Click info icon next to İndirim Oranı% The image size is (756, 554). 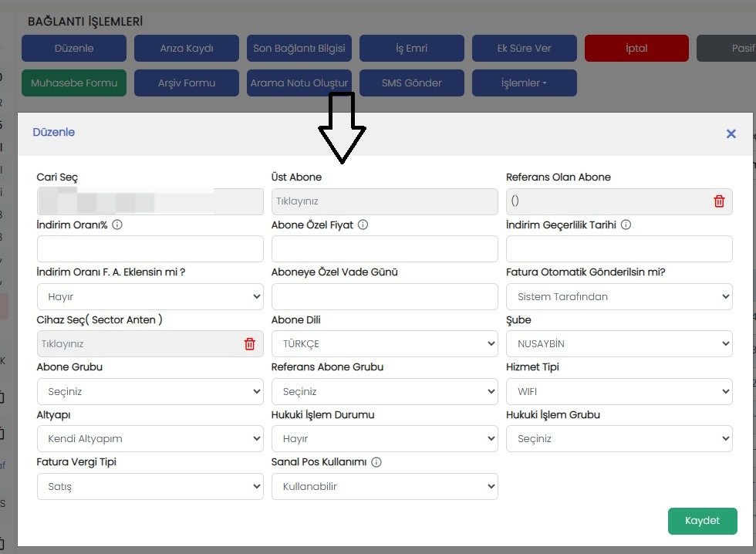tap(117, 225)
